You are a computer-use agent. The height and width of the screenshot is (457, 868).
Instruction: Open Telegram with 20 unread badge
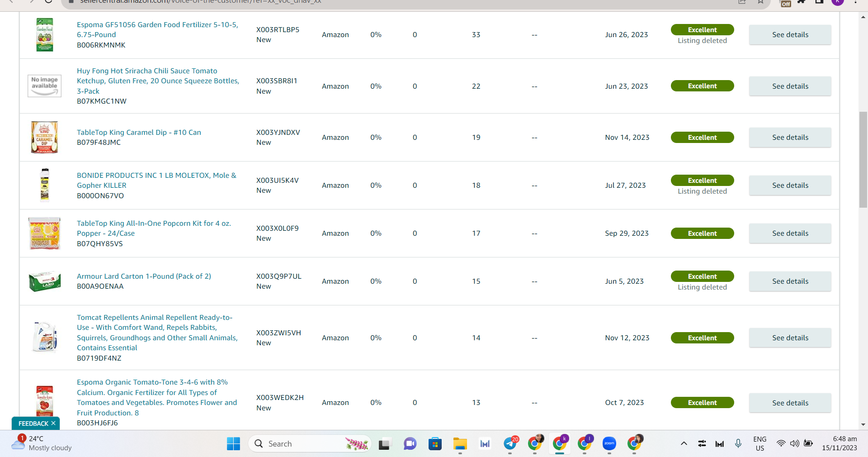click(510, 444)
